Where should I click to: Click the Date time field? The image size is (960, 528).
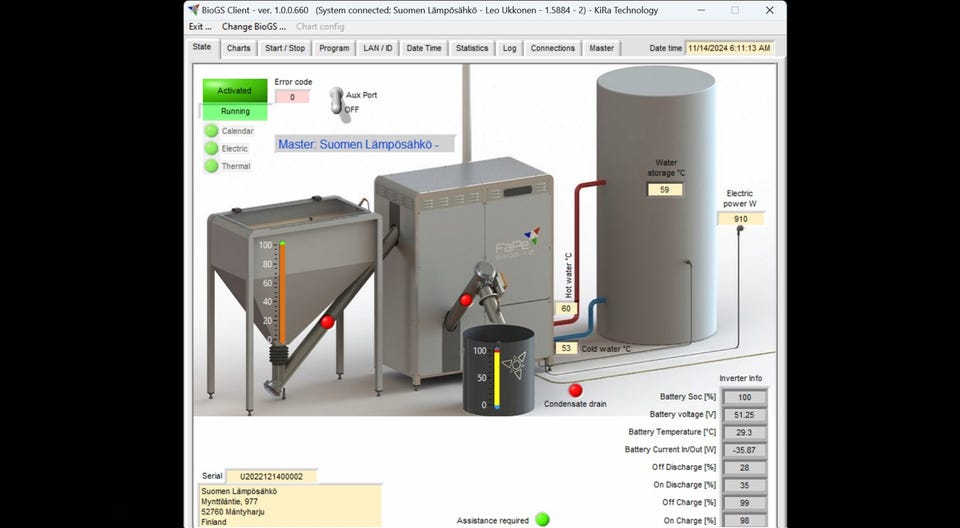[x=729, y=48]
